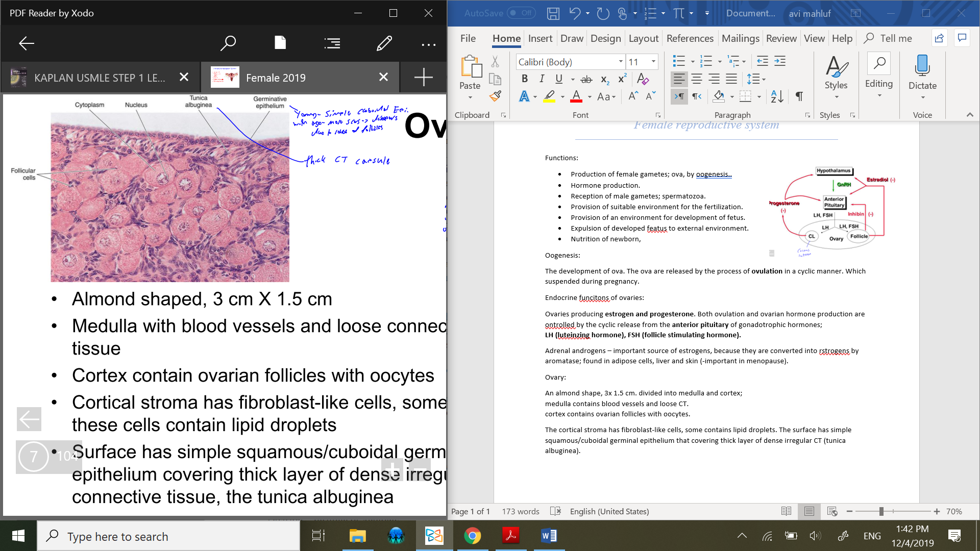
Task: Apply strikethrough formatting in Word ribbon
Action: point(586,79)
